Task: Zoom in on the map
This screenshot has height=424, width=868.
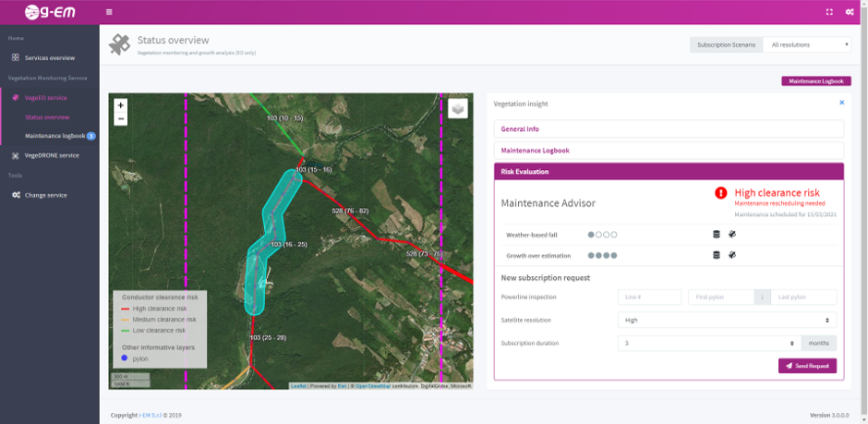Action: tap(121, 105)
